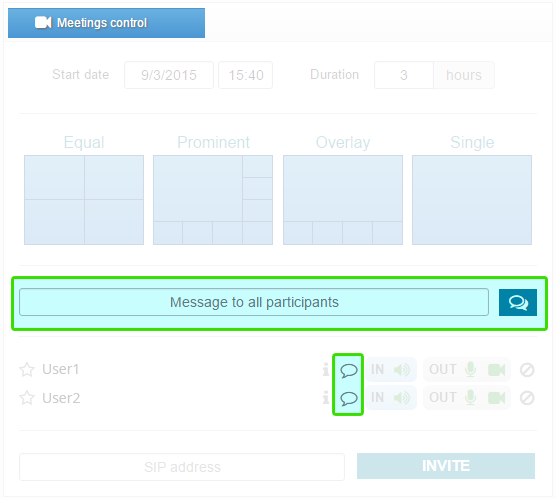
Task: Click the INVITE button
Action: click(x=446, y=466)
